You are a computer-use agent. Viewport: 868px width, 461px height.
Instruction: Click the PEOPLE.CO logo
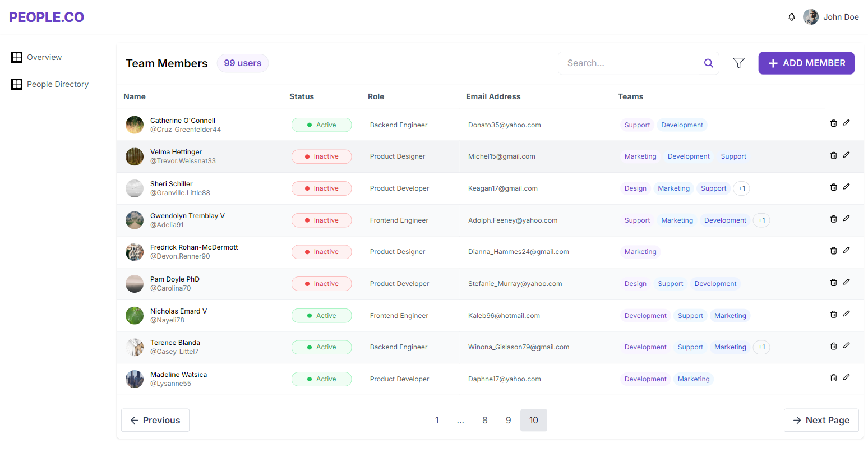coord(47,17)
